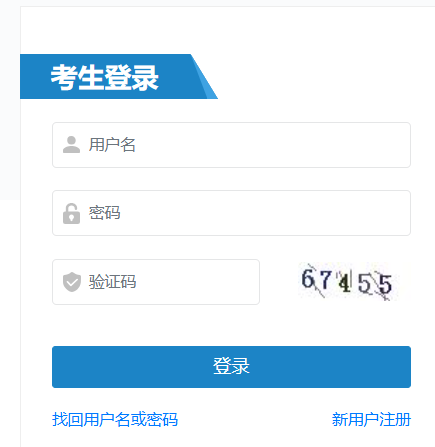Focus the 密码 password input field
Screen dimensions: 435x447
coord(231,213)
